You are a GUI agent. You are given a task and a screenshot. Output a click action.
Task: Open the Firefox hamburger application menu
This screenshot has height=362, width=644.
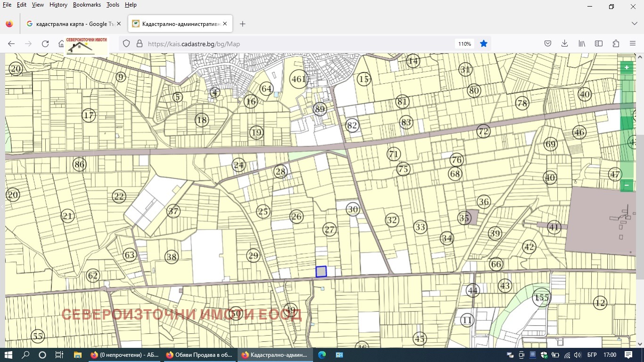coord(633,44)
